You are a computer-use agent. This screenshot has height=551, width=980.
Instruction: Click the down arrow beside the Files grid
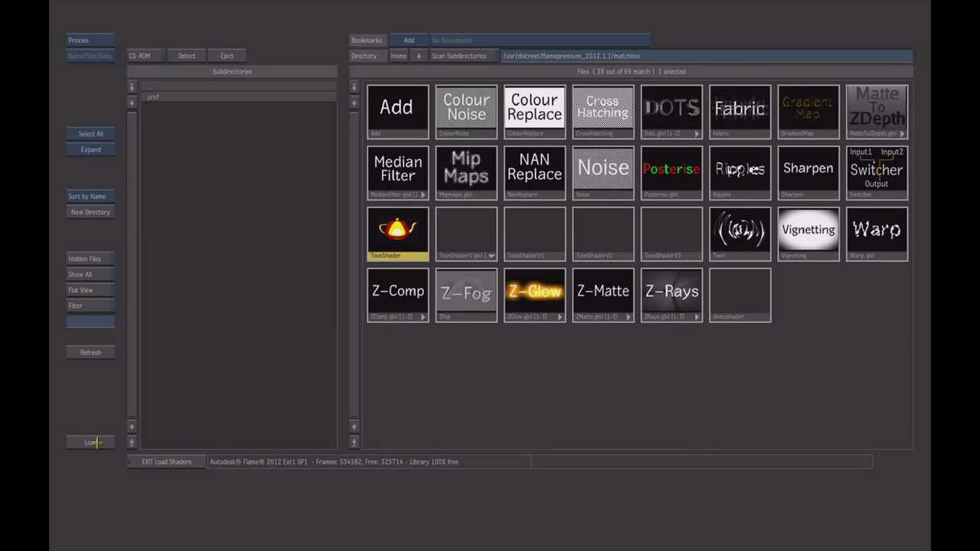point(354,427)
